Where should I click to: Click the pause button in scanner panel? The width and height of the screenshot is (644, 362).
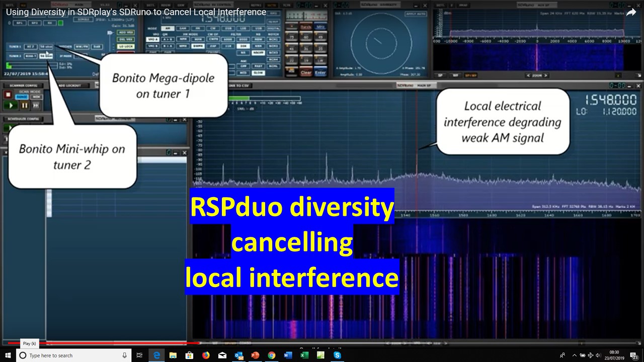[24, 106]
